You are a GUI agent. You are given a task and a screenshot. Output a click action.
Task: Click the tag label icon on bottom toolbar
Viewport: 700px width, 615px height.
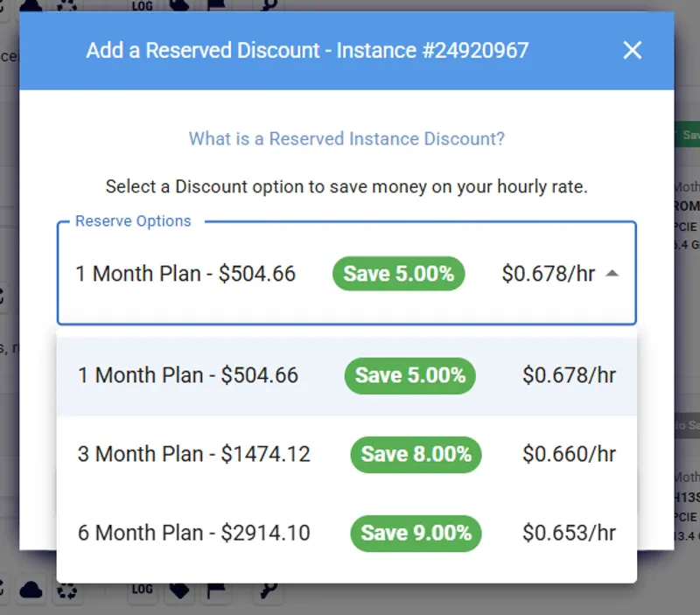[179, 591]
